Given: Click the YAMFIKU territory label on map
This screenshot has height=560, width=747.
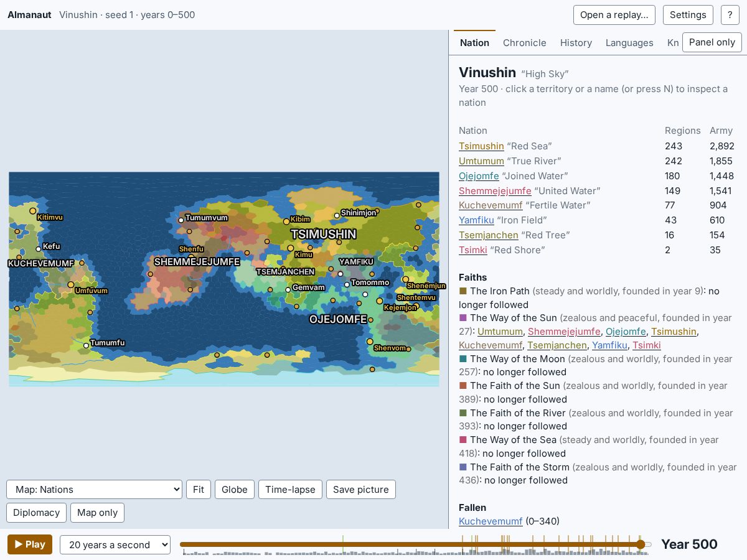Looking at the screenshot, I should [x=356, y=262].
